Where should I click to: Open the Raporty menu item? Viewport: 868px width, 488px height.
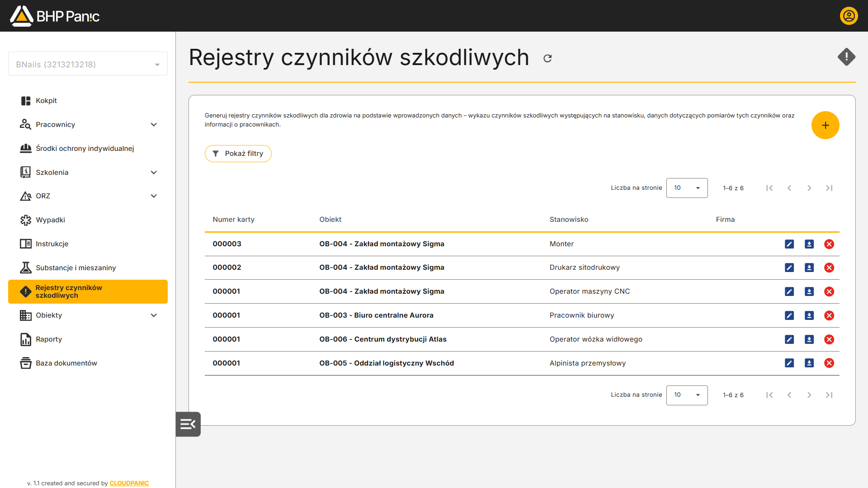click(88, 339)
